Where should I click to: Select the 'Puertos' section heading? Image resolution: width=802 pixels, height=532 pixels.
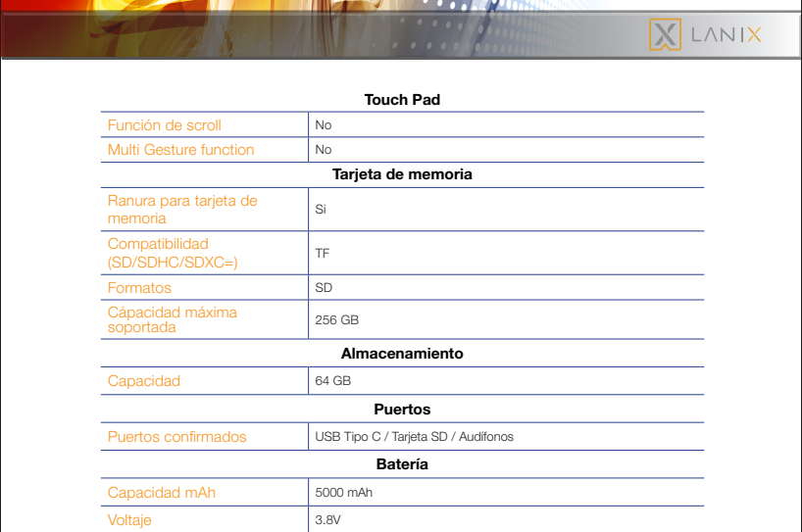(x=402, y=410)
